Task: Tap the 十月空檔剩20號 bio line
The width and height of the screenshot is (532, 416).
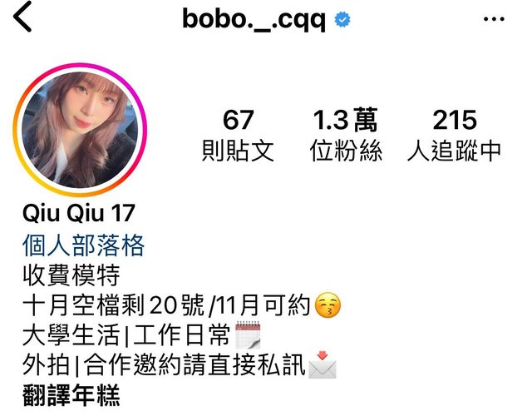Action: pyautogui.click(x=181, y=305)
